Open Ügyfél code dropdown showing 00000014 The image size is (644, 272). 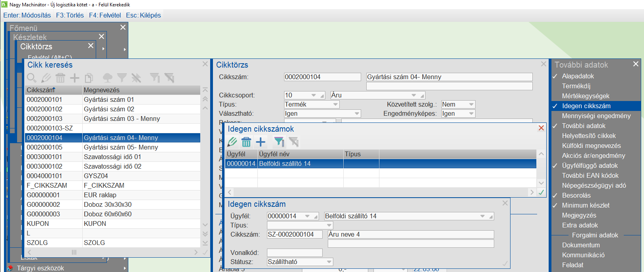click(307, 216)
